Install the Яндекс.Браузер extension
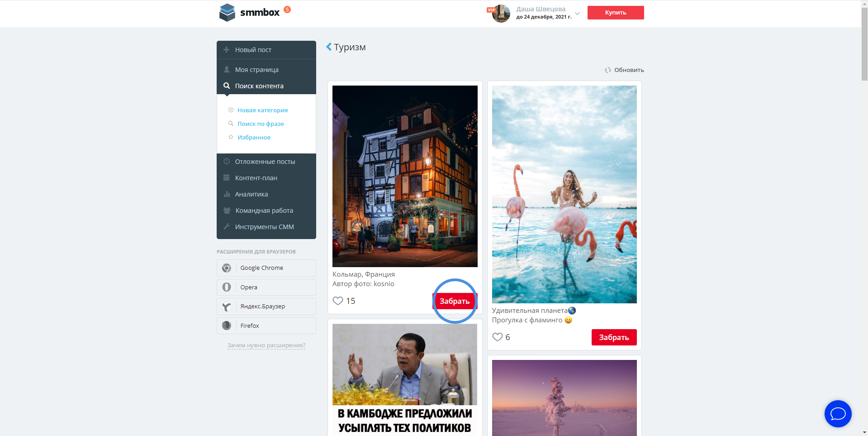 tap(266, 307)
